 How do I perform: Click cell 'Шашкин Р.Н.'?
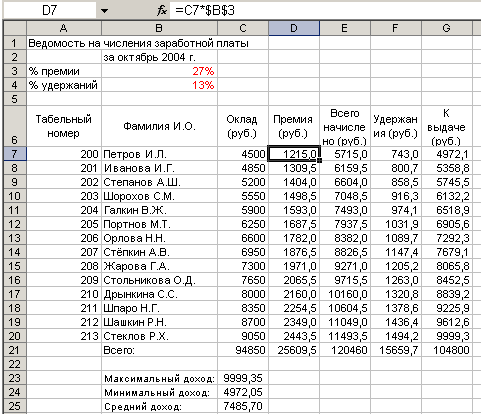(159, 322)
